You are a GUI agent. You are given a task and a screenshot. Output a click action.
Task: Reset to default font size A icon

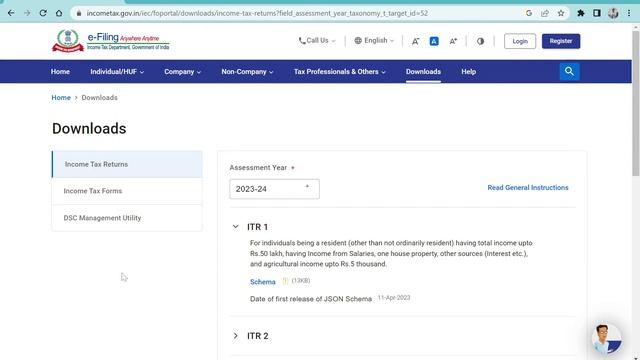434,41
